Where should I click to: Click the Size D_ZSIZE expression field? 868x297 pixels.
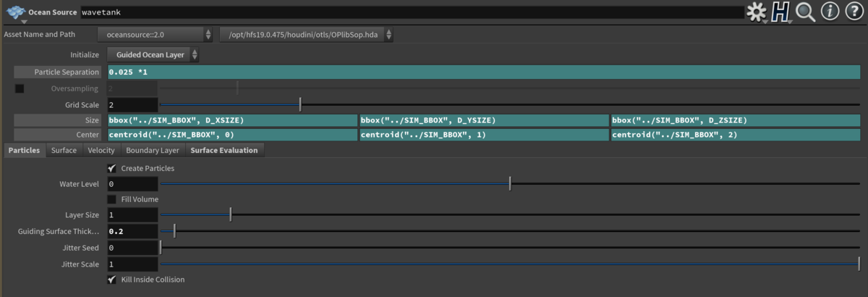(x=736, y=120)
